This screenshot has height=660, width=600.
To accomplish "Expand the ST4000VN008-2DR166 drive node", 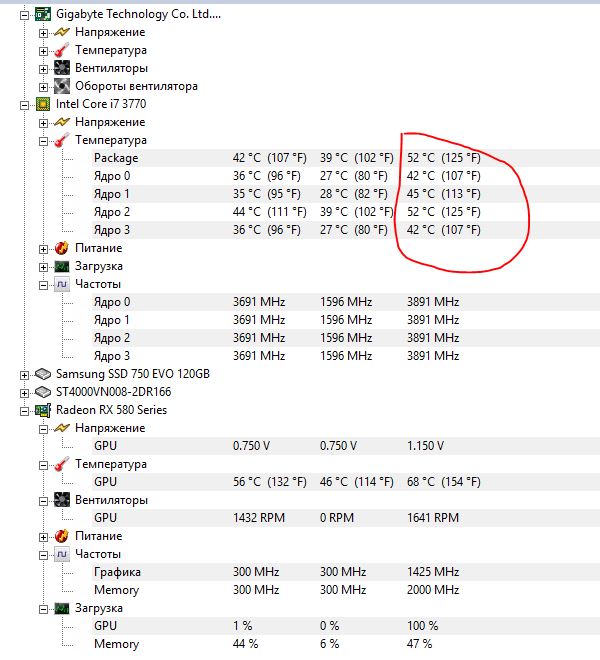I will click(x=25, y=392).
